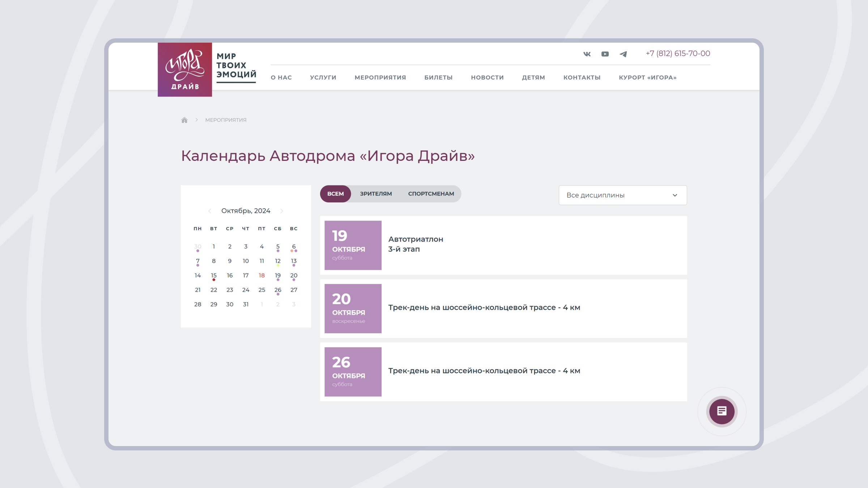Screen dimensions: 868x488
Task: Select October 12 in the calendar
Action: pos(278,261)
